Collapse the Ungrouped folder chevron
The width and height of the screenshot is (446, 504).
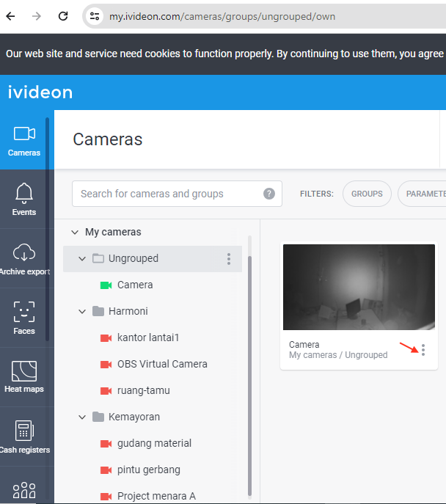coord(82,258)
